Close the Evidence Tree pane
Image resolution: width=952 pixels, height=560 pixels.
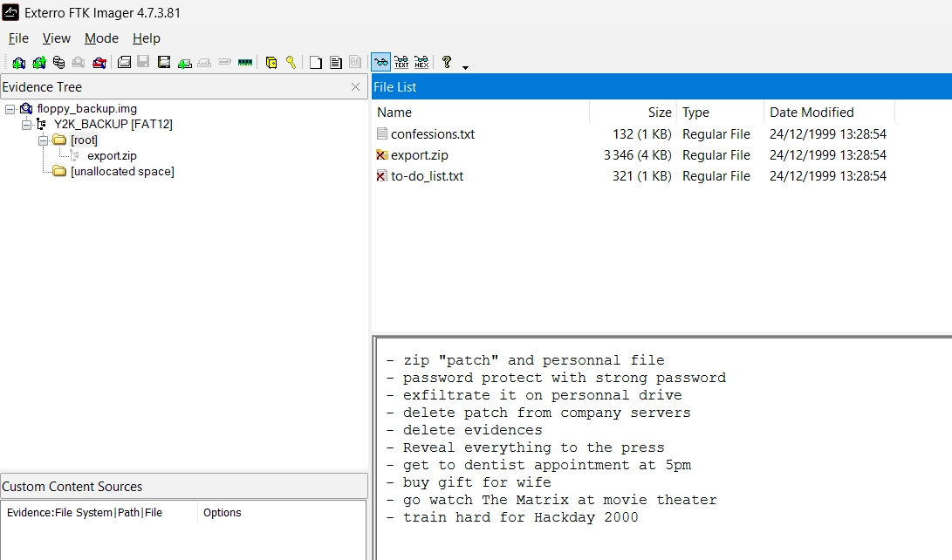355,87
